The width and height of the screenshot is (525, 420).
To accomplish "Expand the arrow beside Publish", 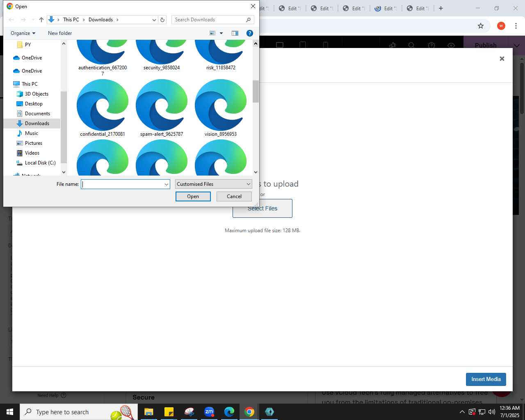I will point(516,45).
